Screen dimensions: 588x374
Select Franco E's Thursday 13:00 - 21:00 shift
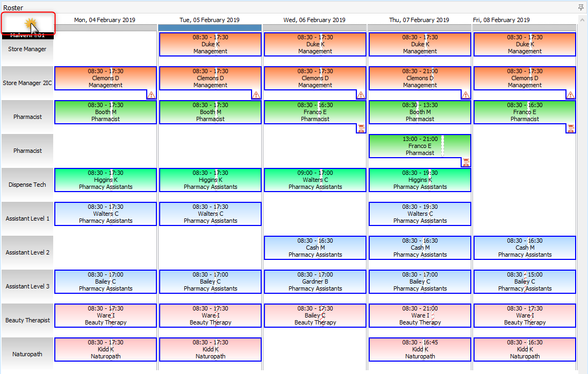[x=420, y=146]
